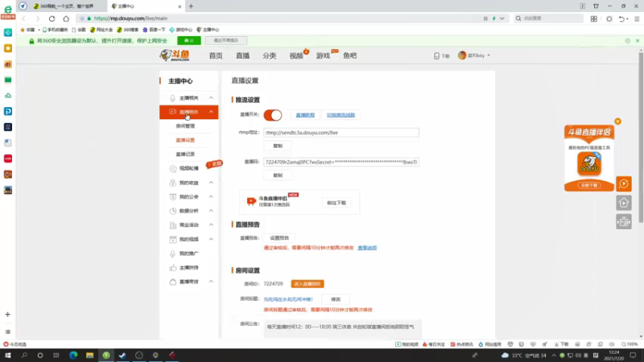The height and width of the screenshot is (362, 644).
Task: Collapse the 直播相关 sidebar section
Action: [x=211, y=112]
